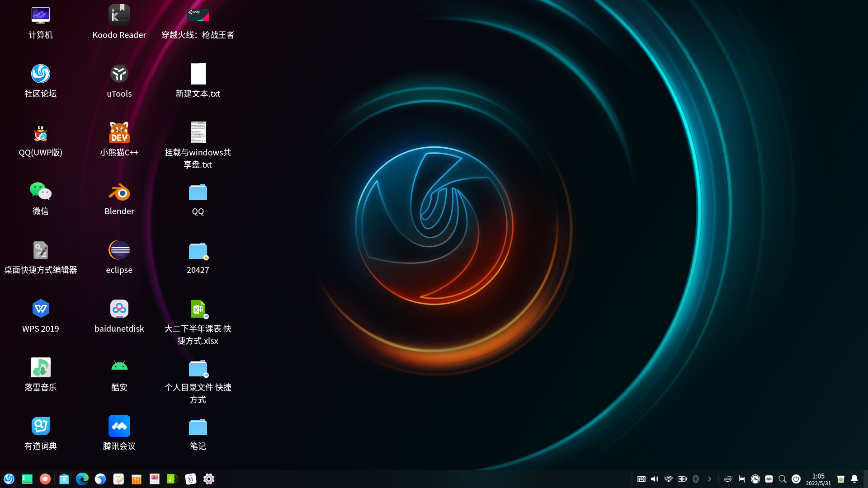The height and width of the screenshot is (488, 868).
Task: Open Microsoft Edge from the dock
Action: pos(82,479)
